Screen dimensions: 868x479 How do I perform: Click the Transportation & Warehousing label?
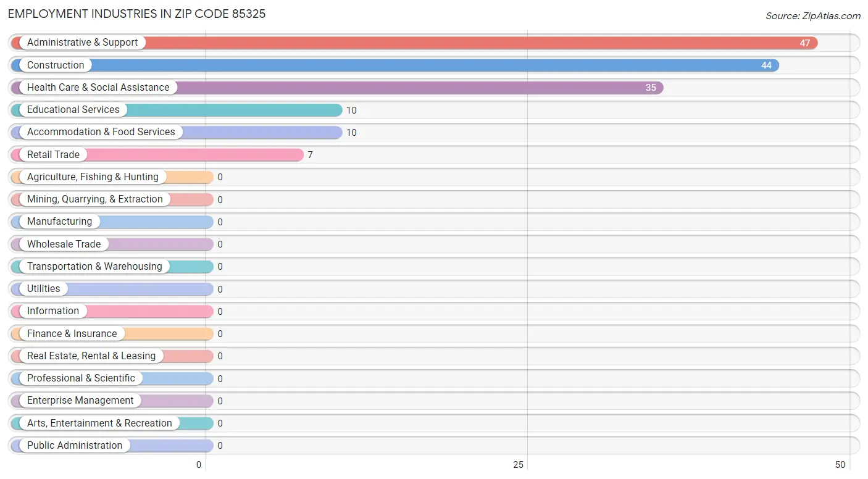(x=94, y=266)
